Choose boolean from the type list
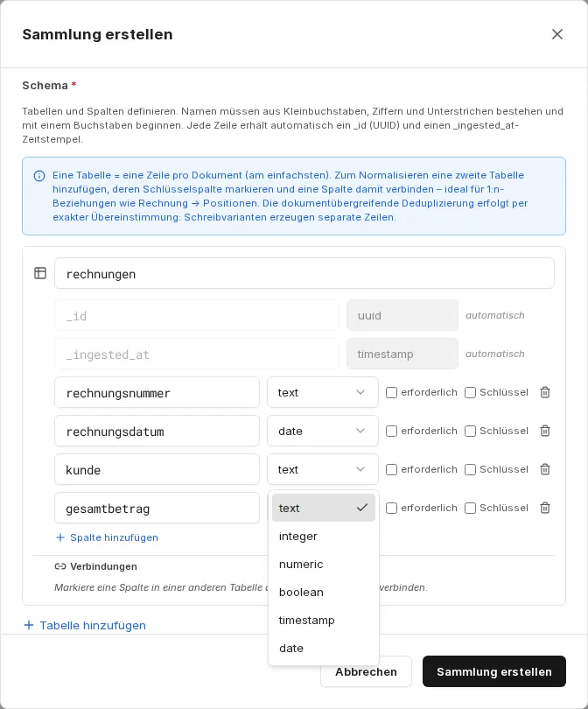 click(x=324, y=592)
